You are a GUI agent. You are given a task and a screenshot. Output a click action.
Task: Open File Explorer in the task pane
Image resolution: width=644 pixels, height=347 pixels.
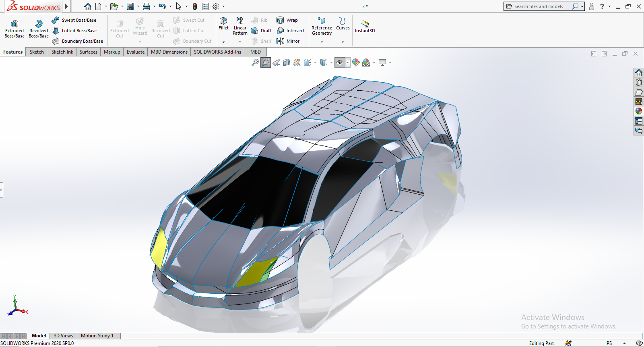[639, 92]
